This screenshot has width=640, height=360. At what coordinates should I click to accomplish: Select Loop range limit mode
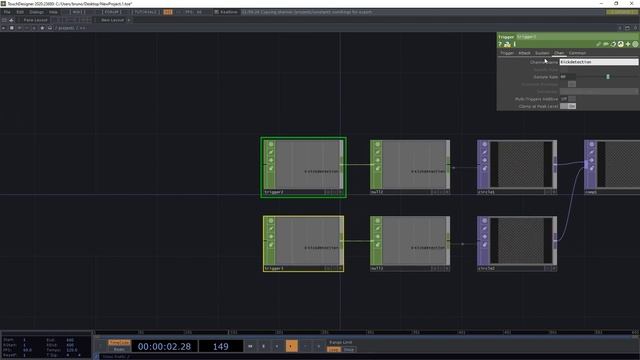(334, 349)
